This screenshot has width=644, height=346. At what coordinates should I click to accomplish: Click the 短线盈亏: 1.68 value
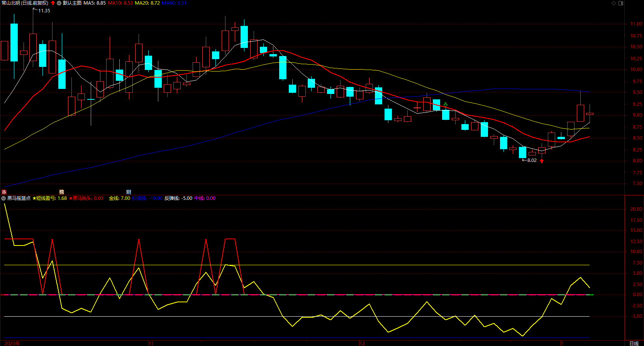(49, 198)
